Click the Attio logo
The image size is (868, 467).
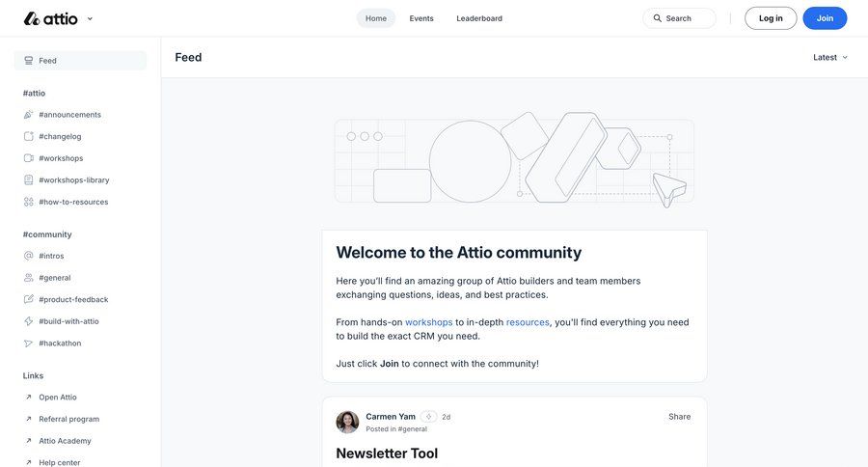pyautogui.click(x=50, y=19)
